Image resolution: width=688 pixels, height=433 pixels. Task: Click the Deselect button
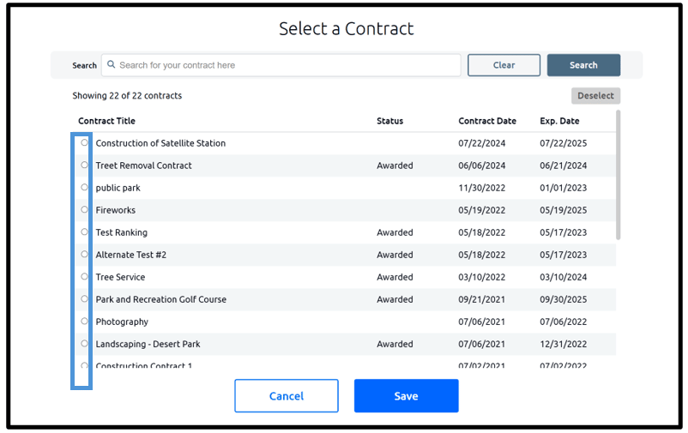pyautogui.click(x=595, y=96)
